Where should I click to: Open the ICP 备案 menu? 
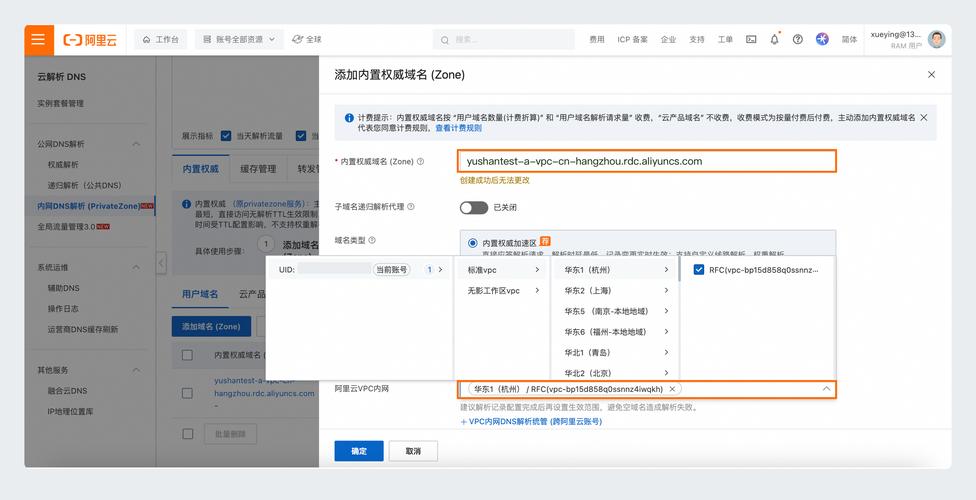click(632, 39)
